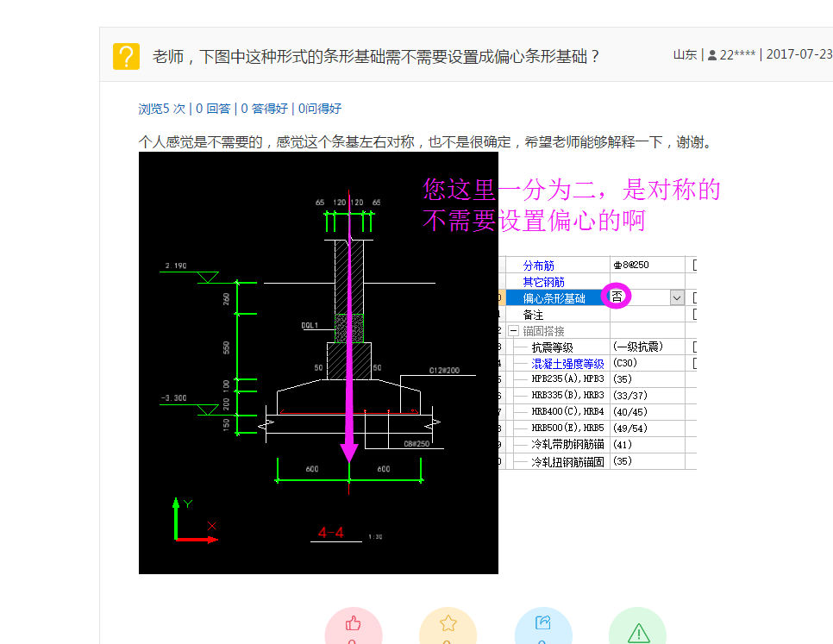Click the 冷轧扭钢筋锚固 row label
Image resolution: width=833 pixels, height=644 pixels.
(567, 462)
